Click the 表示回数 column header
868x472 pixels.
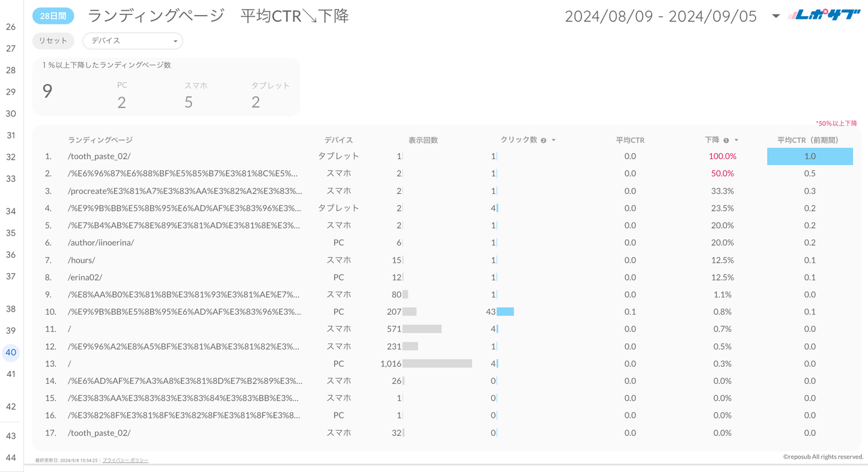tap(423, 141)
